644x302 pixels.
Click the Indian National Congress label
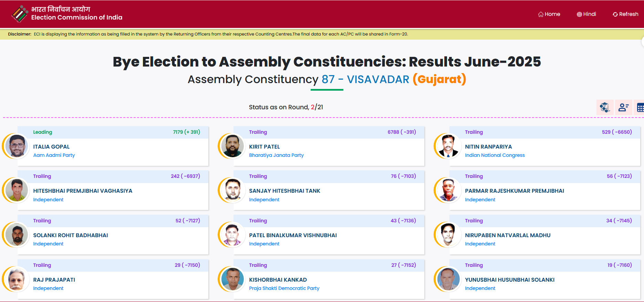[x=495, y=155]
